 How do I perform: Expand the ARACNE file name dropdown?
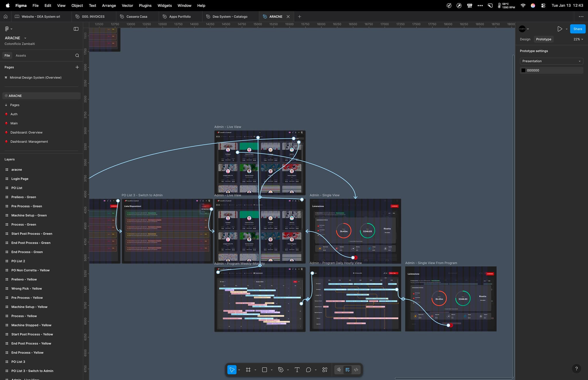[25, 38]
